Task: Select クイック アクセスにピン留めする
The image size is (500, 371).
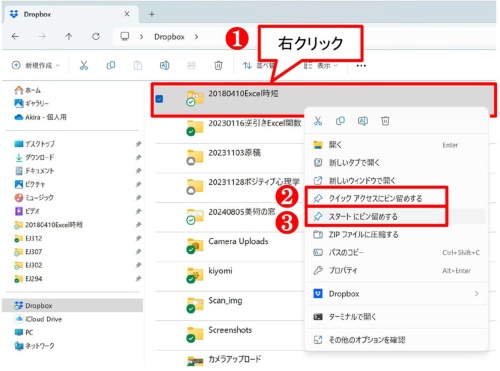Action: point(396,199)
